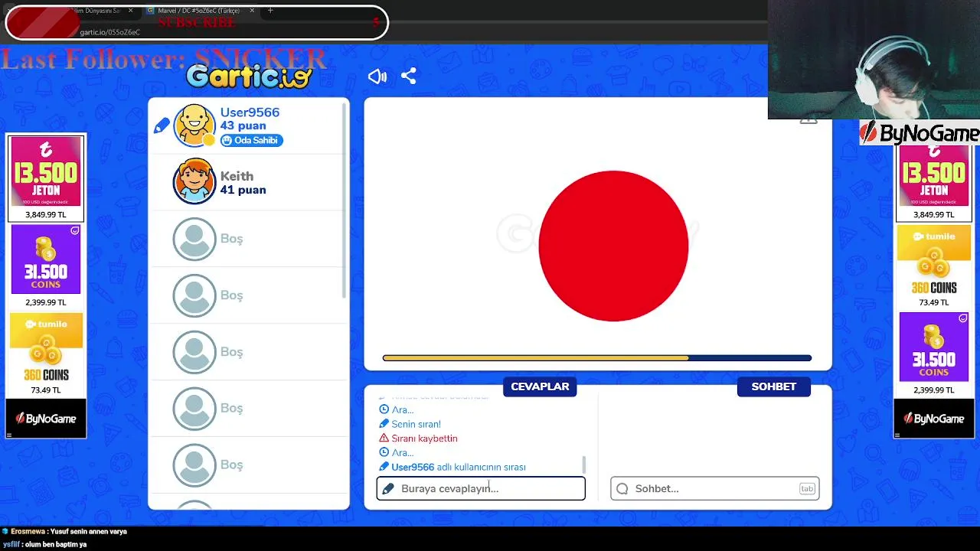Switch to the SOHBET tab
Image resolution: width=980 pixels, height=551 pixels.
click(773, 386)
